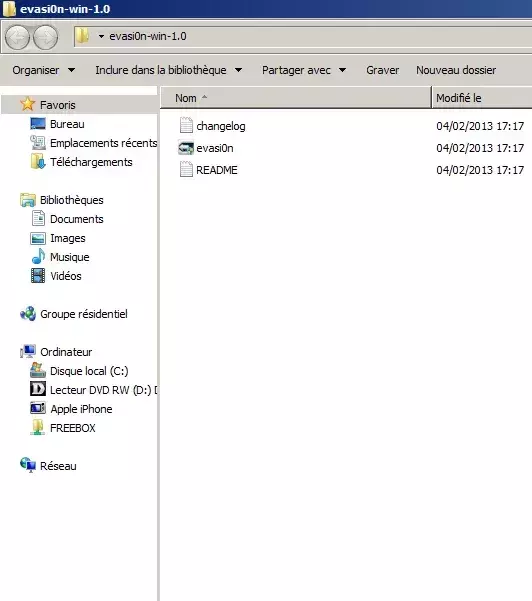The width and height of the screenshot is (532, 601).
Task: Open FREEBOX in the sidebar
Action: 73,428
